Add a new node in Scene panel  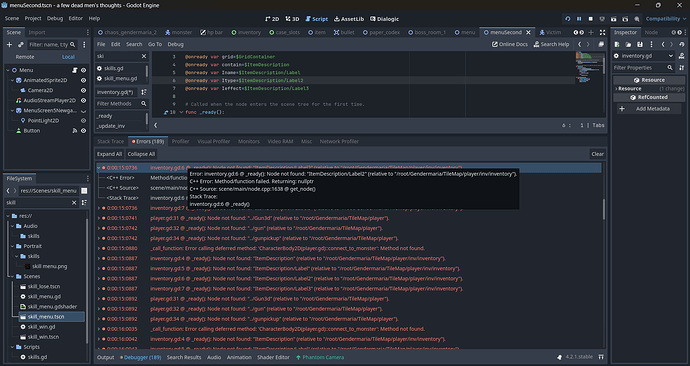(x=9, y=44)
